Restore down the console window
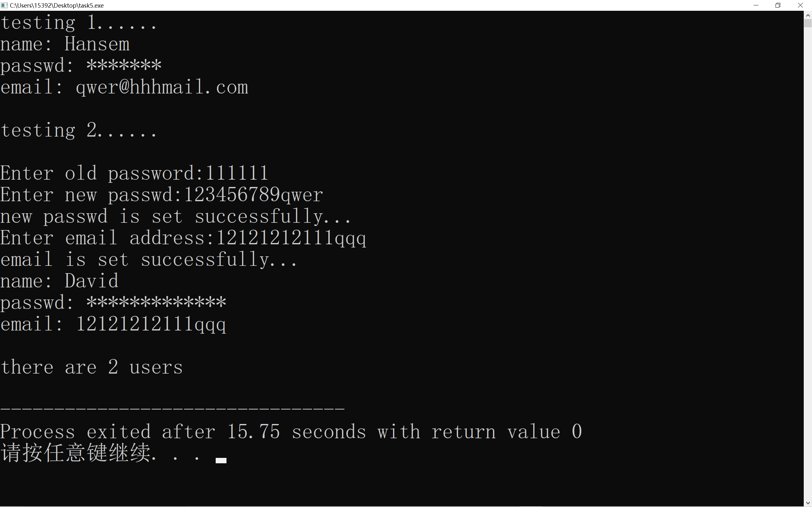The width and height of the screenshot is (812, 507). [x=778, y=5]
